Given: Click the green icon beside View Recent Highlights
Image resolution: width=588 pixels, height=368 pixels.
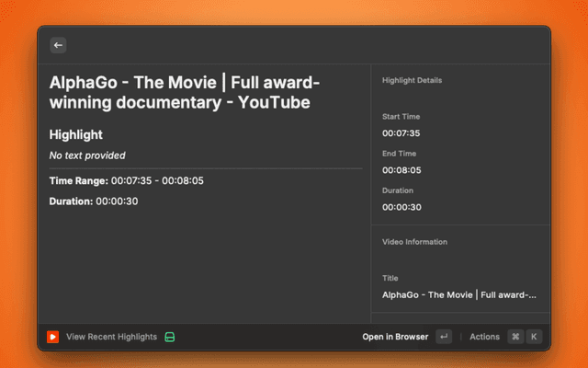Looking at the screenshot, I should point(170,337).
